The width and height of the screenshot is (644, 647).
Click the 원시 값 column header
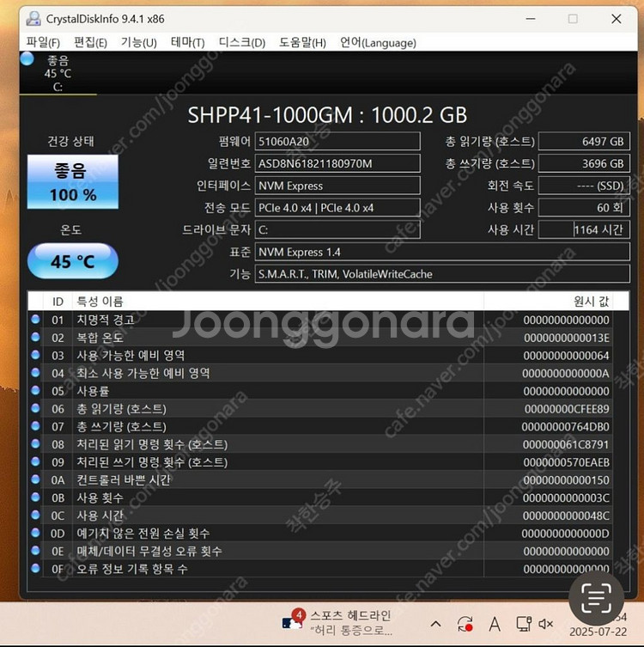[549, 302]
